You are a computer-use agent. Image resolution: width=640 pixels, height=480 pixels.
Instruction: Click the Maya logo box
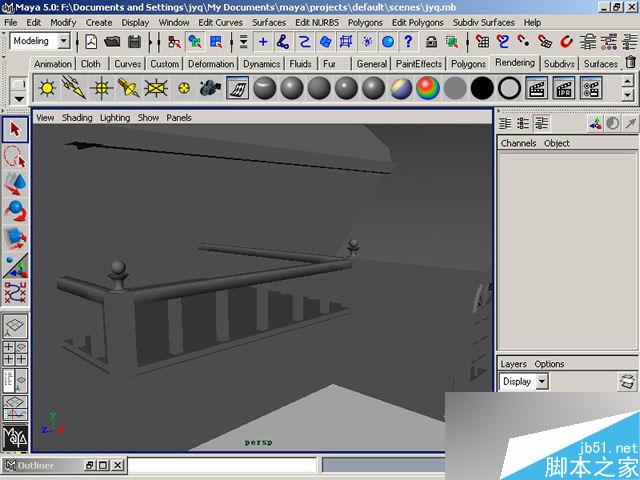tap(15, 438)
